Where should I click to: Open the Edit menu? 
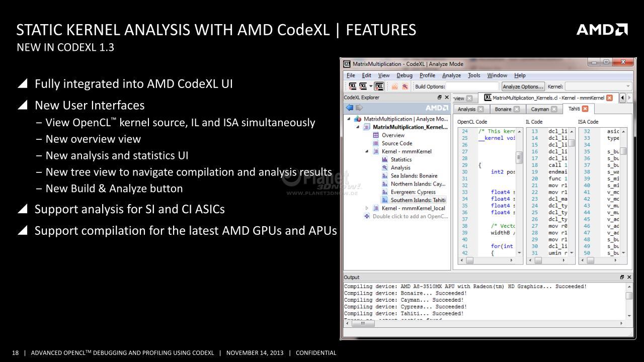[367, 75]
